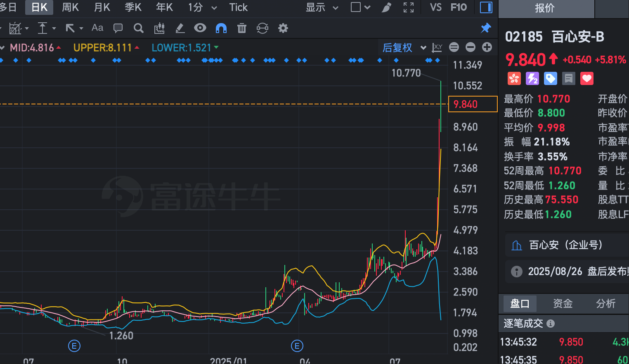
Task: Toggle the red heart favorite
Action: tap(587, 78)
